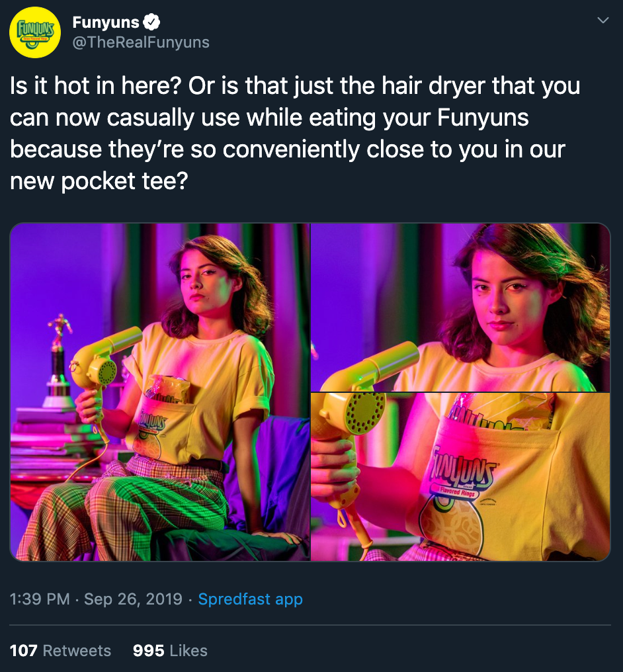Click the 1:39 PM tweet timestamp

tap(40, 599)
